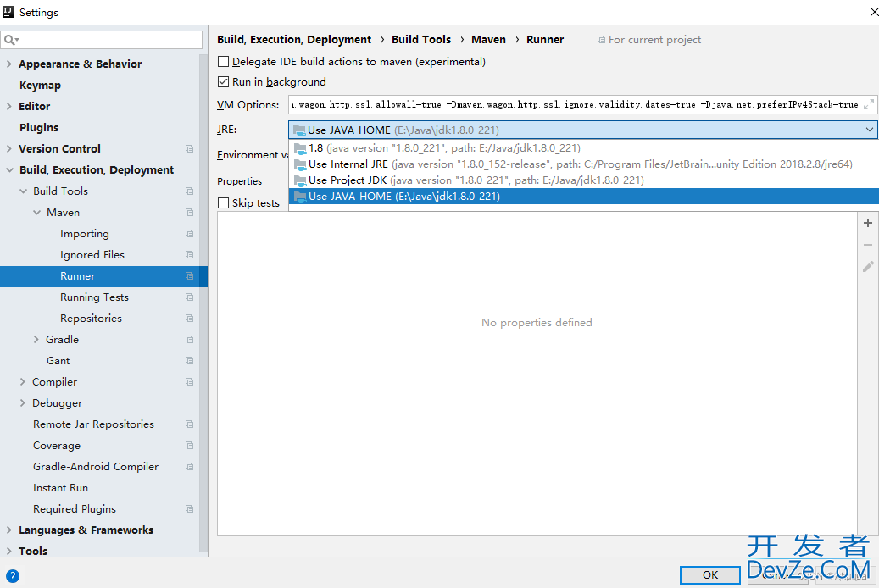Select Use JAVA_HOME option in list
The image size is (879, 588).
point(583,197)
